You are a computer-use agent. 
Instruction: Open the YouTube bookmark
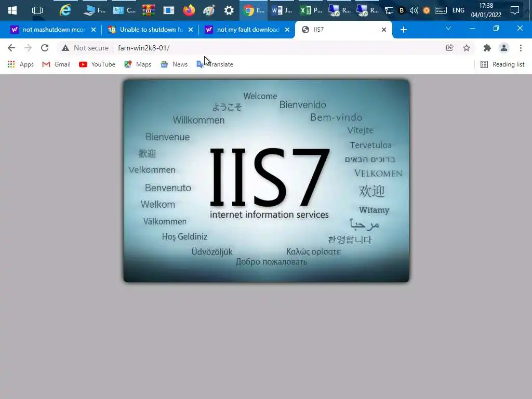pos(97,64)
